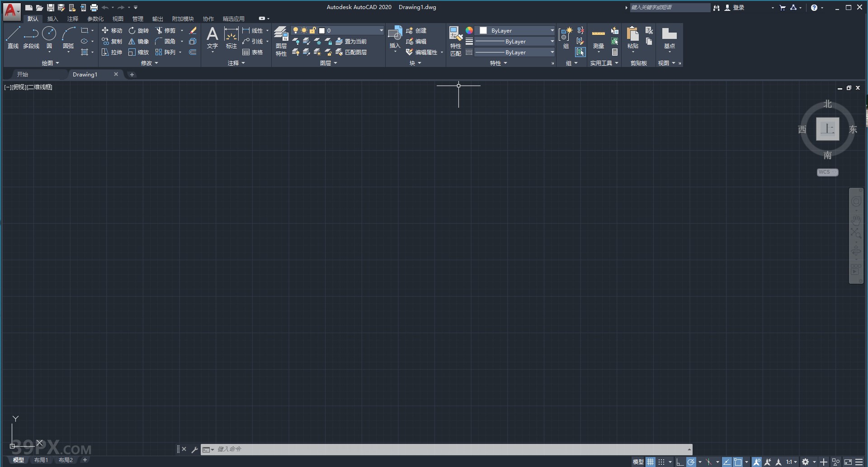Open the Text (文字) tool

coord(212,38)
